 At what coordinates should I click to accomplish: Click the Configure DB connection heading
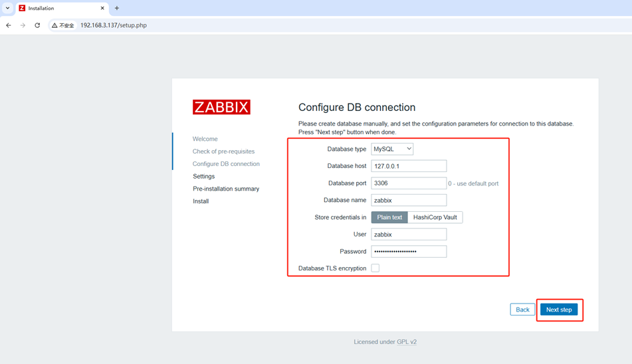(357, 108)
